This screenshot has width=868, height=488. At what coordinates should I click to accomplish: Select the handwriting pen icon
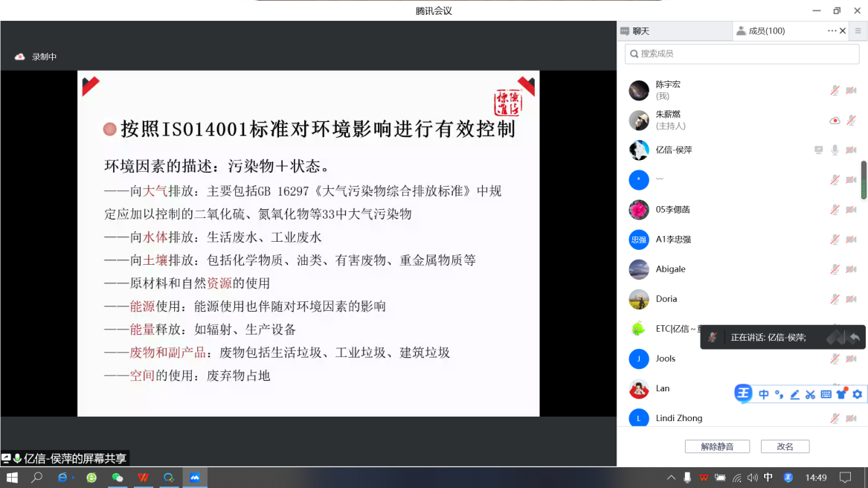tap(794, 394)
